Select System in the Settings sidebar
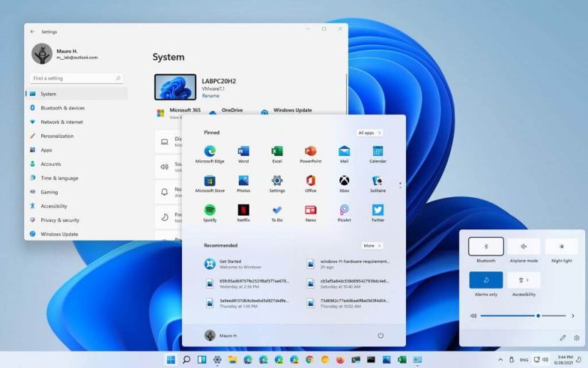588x368 pixels. click(77, 94)
